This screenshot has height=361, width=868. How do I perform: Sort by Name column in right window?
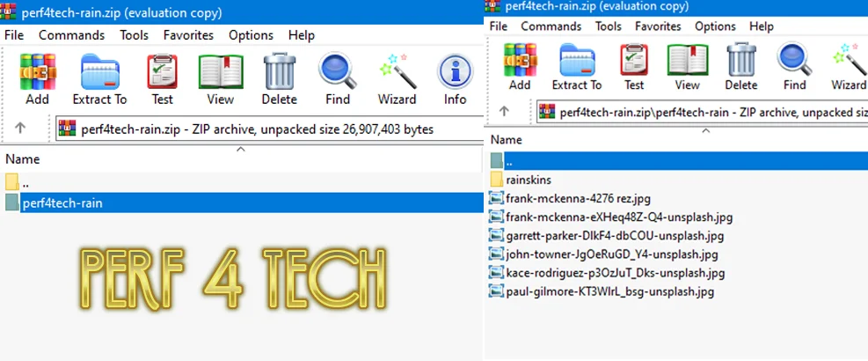506,140
